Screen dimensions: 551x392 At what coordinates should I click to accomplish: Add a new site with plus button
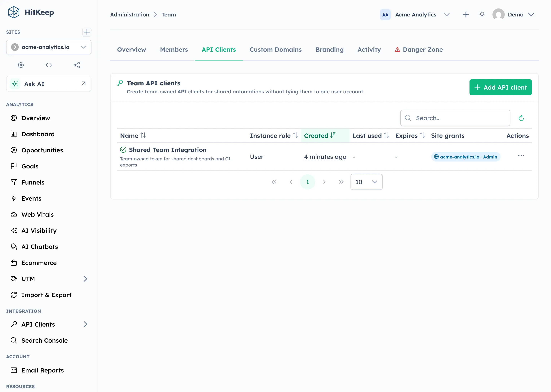pyautogui.click(x=87, y=32)
